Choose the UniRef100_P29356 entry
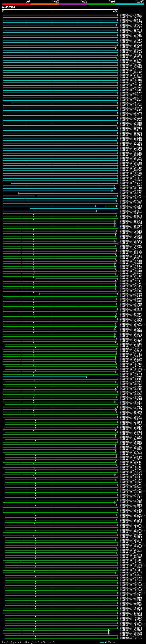The height and width of the screenshot is (644, 146). click(131, 236)
